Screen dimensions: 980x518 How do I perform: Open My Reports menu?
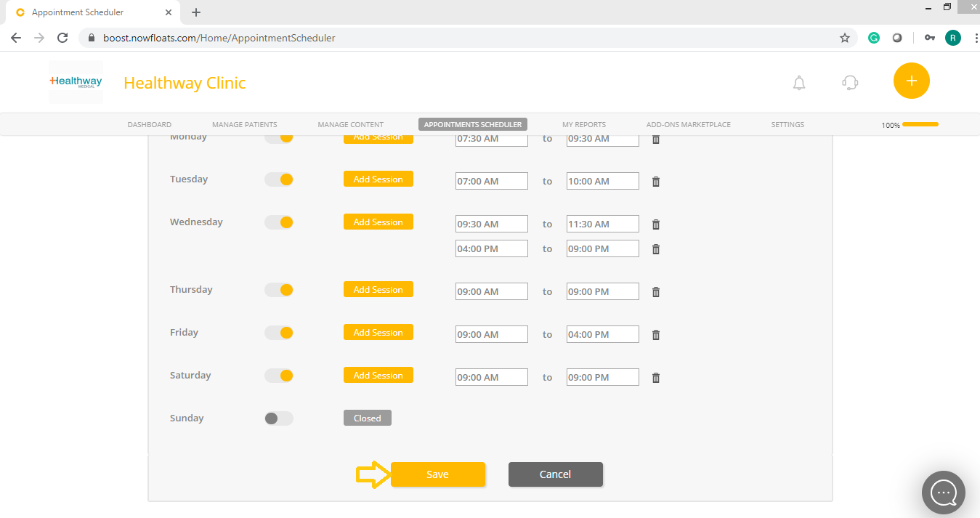click(584, 124)
